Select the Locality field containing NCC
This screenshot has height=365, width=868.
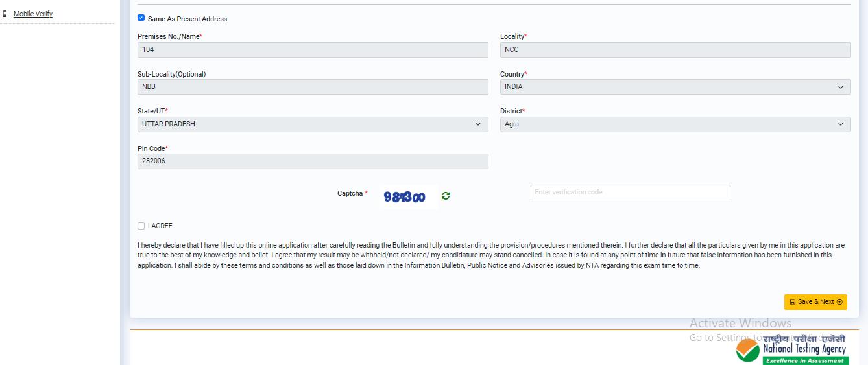tap(675, 50)
